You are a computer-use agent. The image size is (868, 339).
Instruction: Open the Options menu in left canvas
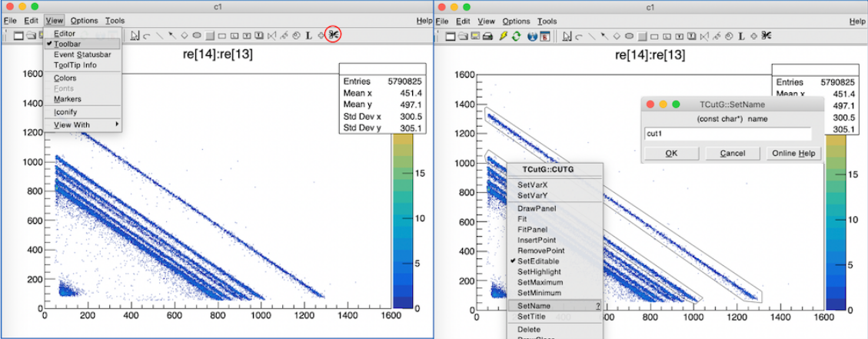tap(84, 21)
